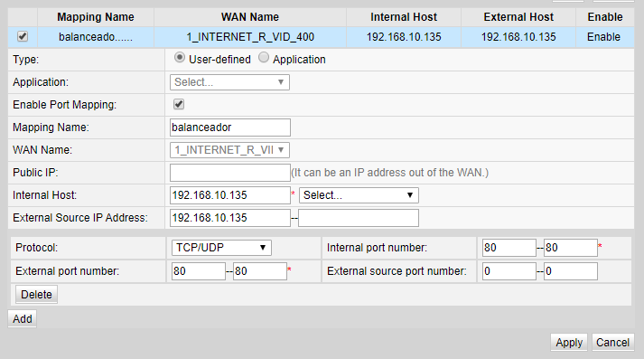
Task: Click the Delete button
Action: click(x=36, y=295)
